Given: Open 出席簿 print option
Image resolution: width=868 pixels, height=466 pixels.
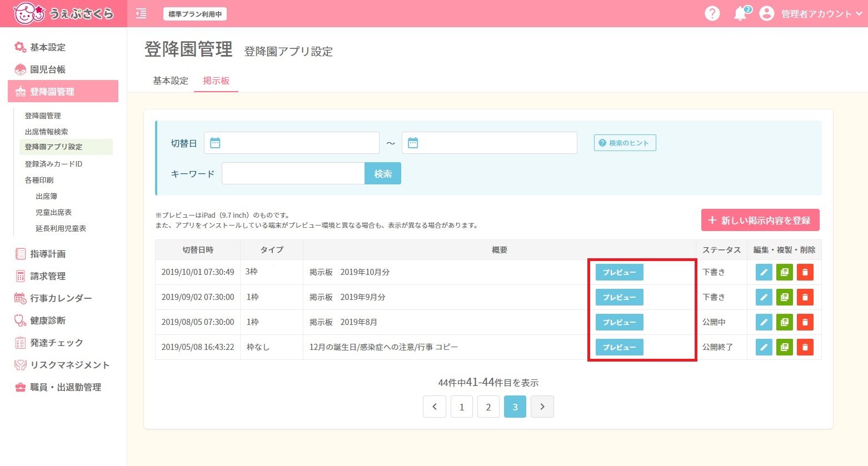Looking at the screenshot, I should coord(47,196).
